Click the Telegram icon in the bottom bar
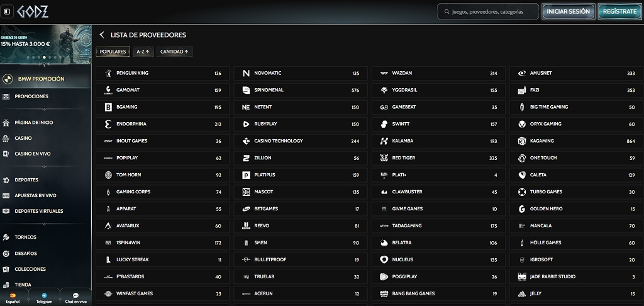Viewport: 644px width, 306px height. tap(45, 295)
